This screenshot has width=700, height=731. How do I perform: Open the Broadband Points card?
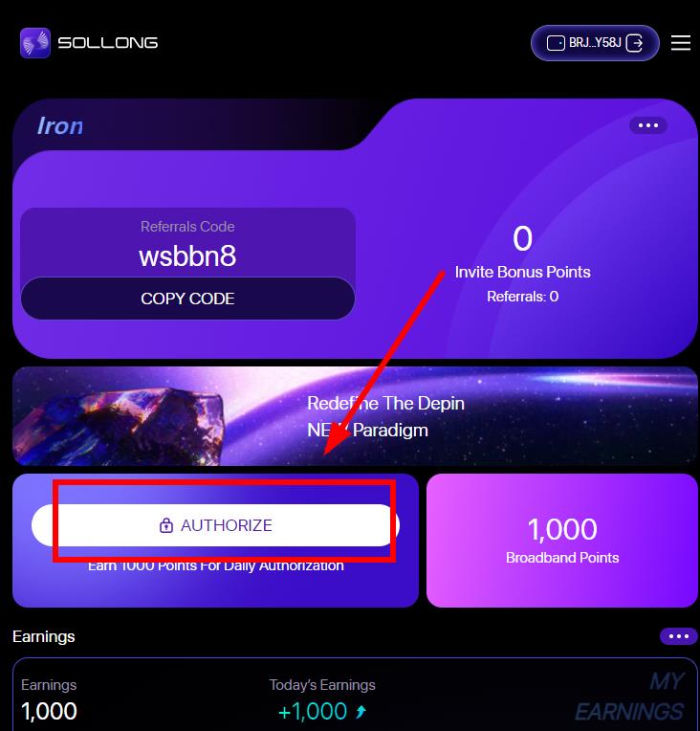(x=562, y=541)
